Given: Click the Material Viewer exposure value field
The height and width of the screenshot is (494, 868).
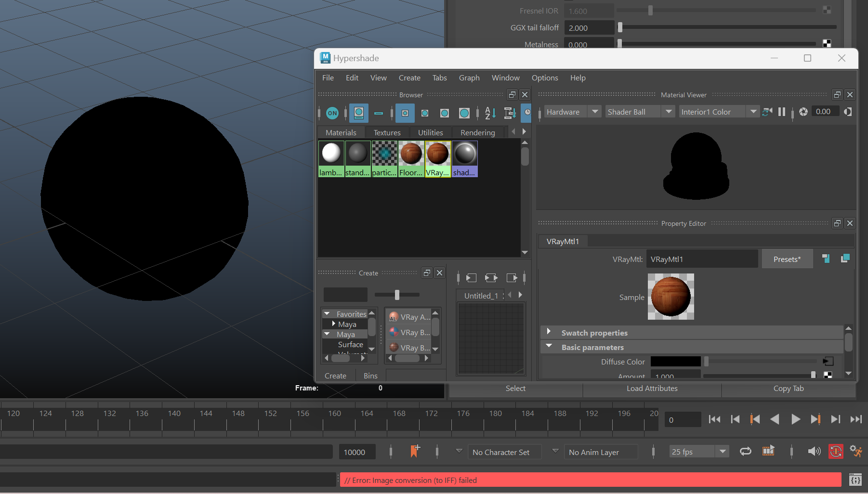Looking at the screenshot, I should tap(826, 112).
